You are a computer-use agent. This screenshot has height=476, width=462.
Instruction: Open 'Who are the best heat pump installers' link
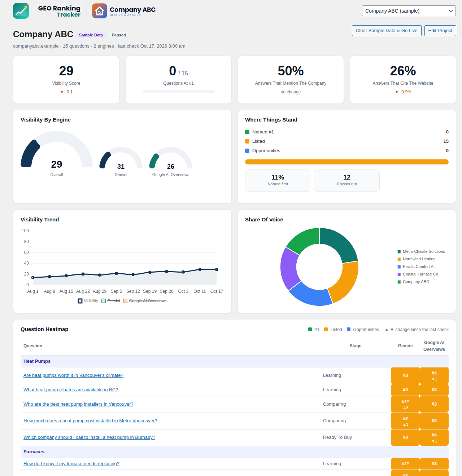pyautogui.click(x=78, y=404)
